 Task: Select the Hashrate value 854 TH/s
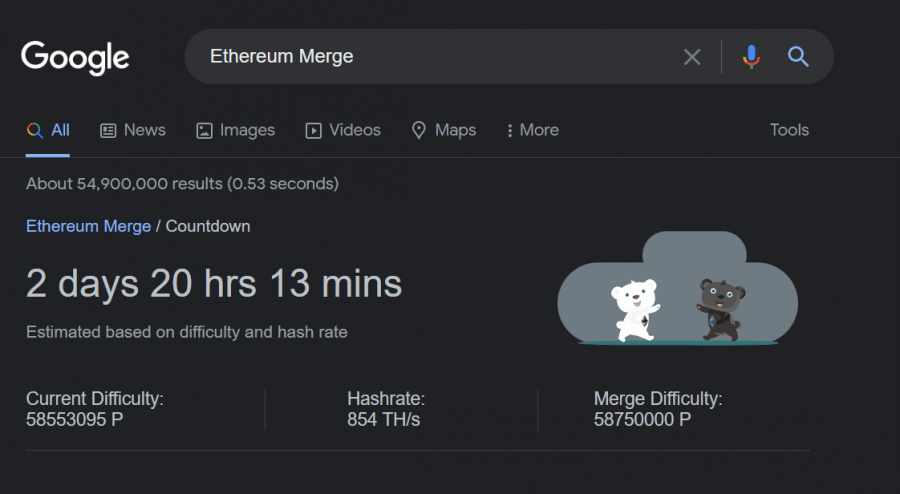pos(383,419)
